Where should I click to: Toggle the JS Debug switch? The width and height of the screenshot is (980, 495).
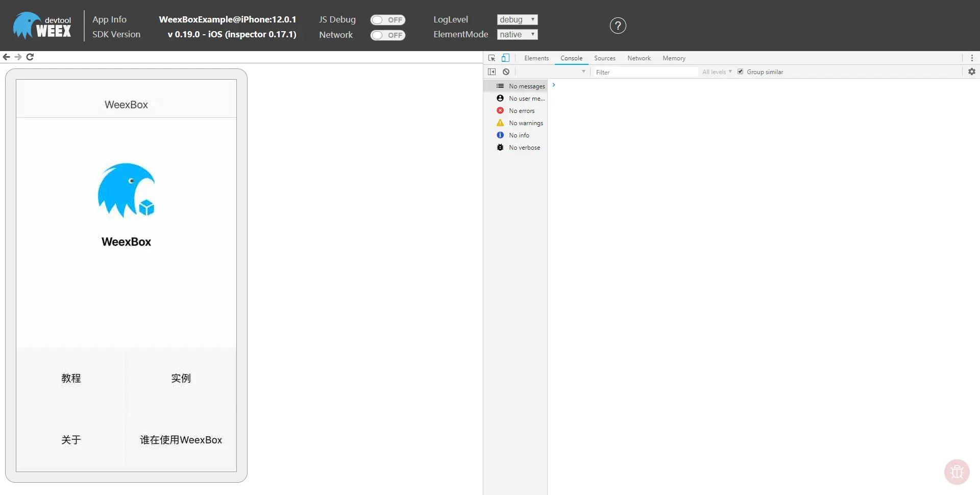click(x=388, y=20)
